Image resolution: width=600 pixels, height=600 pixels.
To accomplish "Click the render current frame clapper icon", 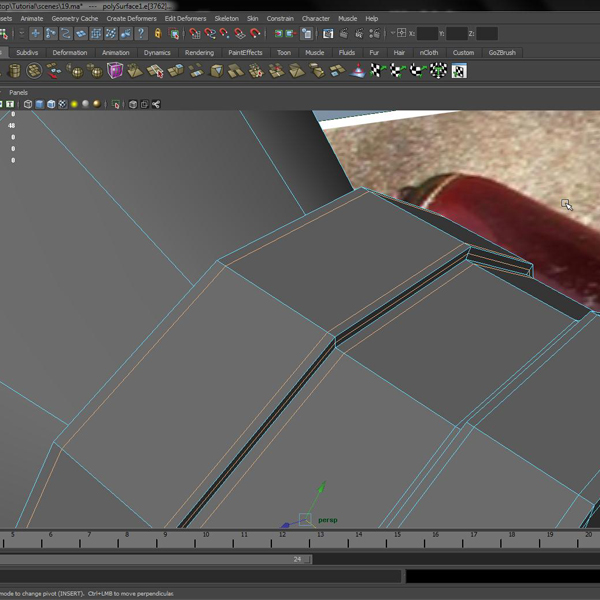I will pyautogui.click(x=344, y=34).
